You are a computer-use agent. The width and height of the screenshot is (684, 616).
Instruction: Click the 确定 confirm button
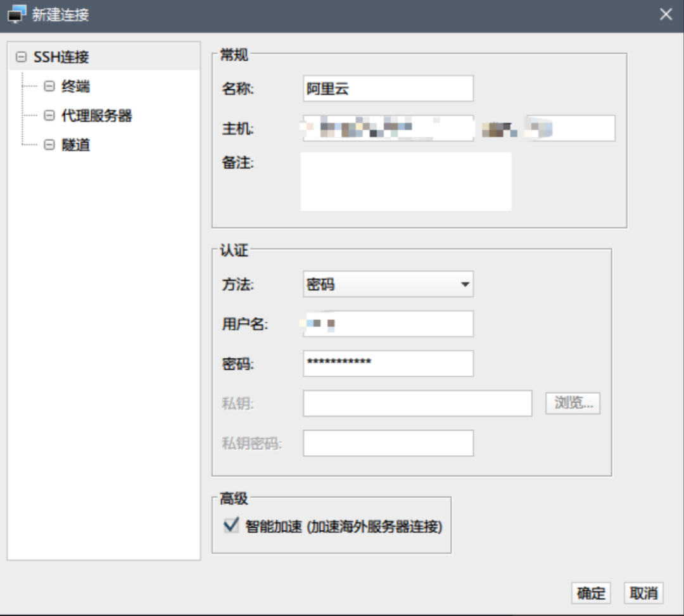point(591,593)
